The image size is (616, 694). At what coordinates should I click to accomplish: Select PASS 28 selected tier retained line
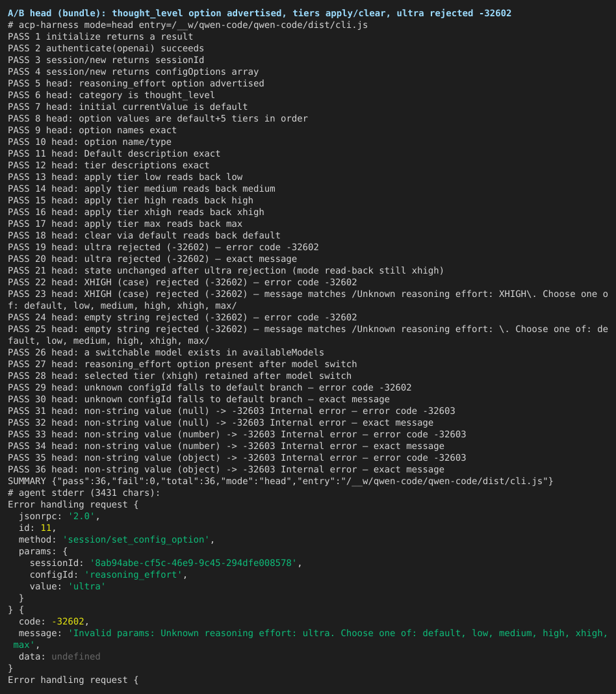click(179, 376)
